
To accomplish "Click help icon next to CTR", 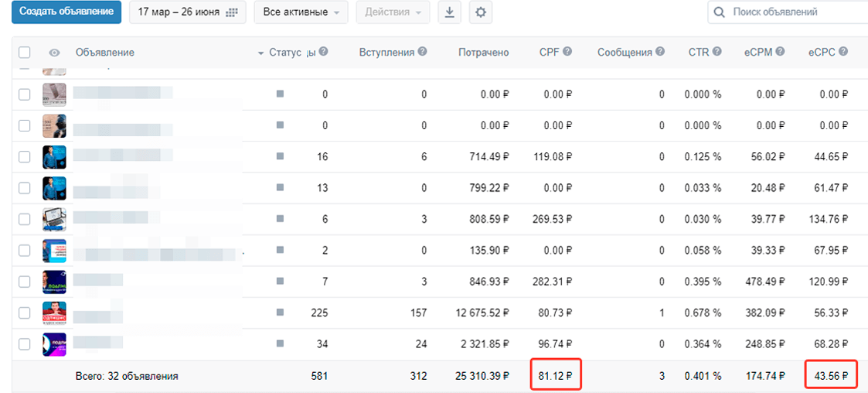I will pyautogui.click(x=717, y=52).
